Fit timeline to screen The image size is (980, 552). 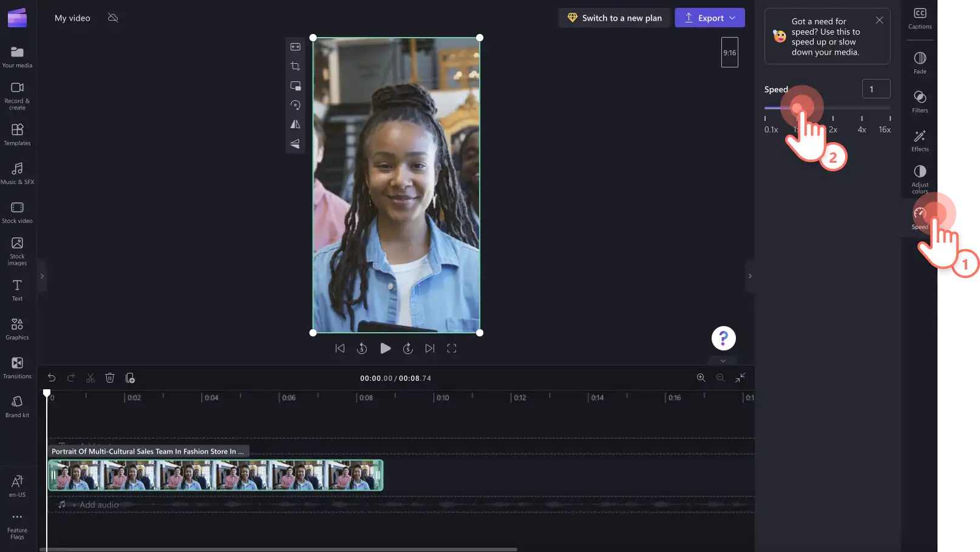point(740,378)
